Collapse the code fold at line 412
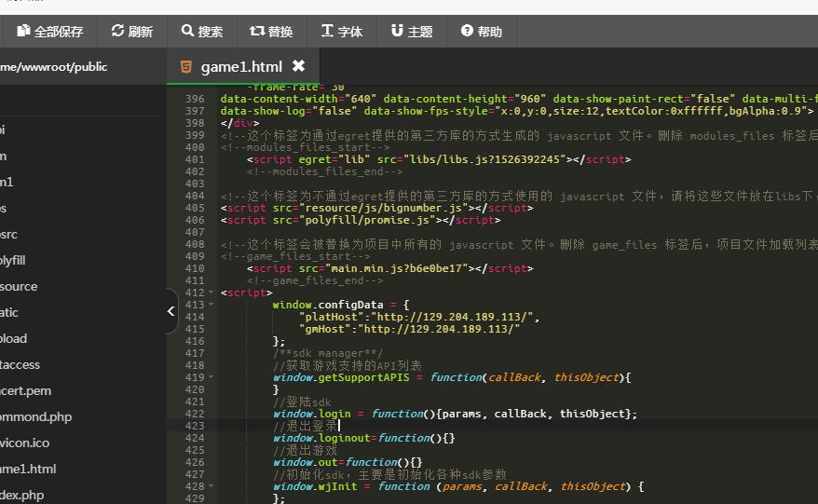Viewport: 818px width, 504px height. 211,293
